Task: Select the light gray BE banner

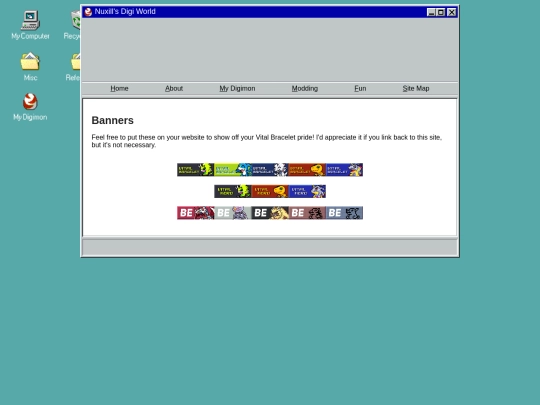Action: coord(233,213)
